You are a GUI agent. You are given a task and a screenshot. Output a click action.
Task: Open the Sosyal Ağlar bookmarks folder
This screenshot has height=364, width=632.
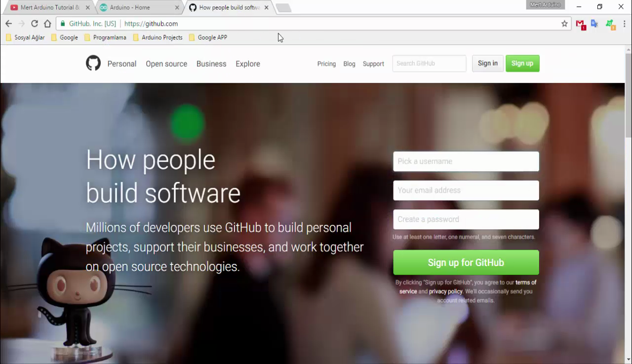(x=25, y=37)
